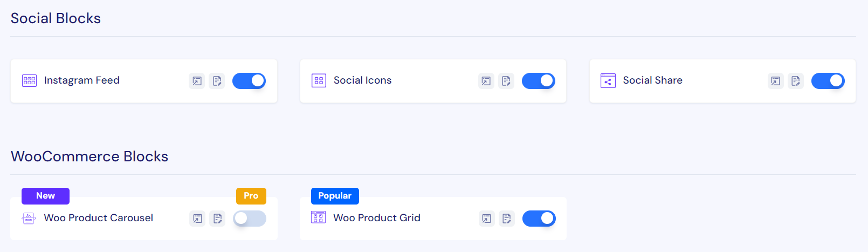868x252 pixels.
Task: Disable the Social Share block toggle
Action: [828, 81]
